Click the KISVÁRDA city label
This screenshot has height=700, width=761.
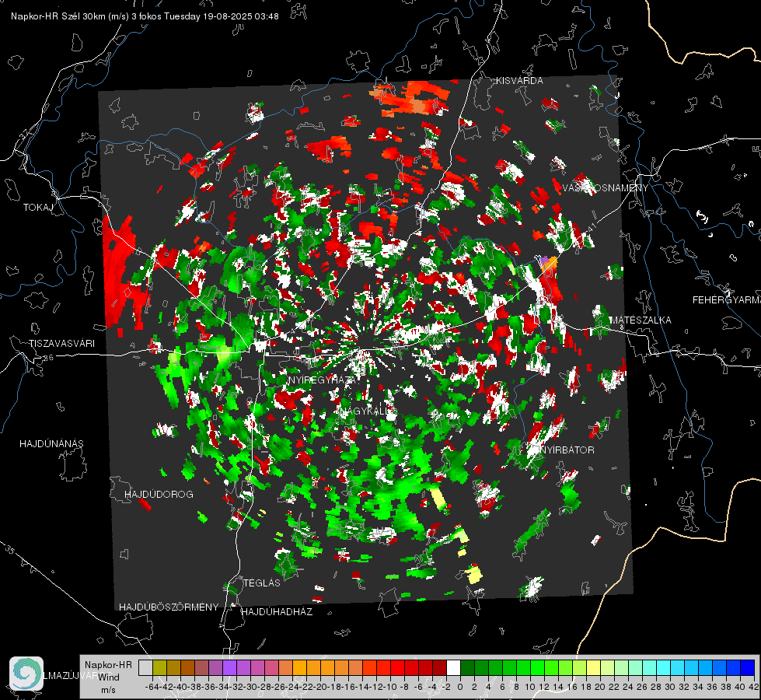pos(518,81)
